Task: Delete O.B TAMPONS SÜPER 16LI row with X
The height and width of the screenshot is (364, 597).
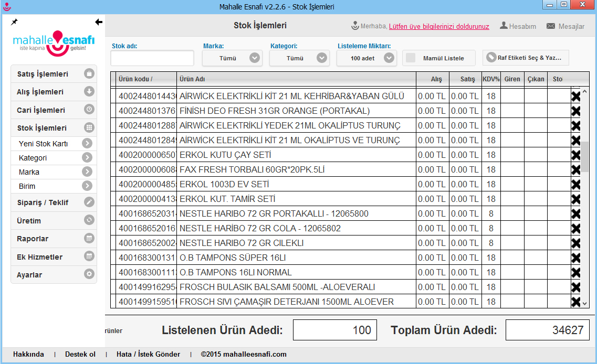Action: (x=576, y=258)
